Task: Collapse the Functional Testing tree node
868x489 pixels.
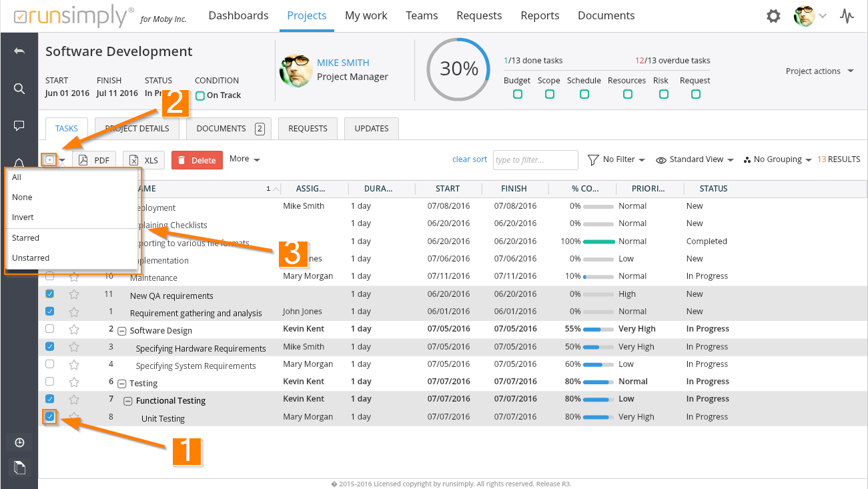Action: 128,401
